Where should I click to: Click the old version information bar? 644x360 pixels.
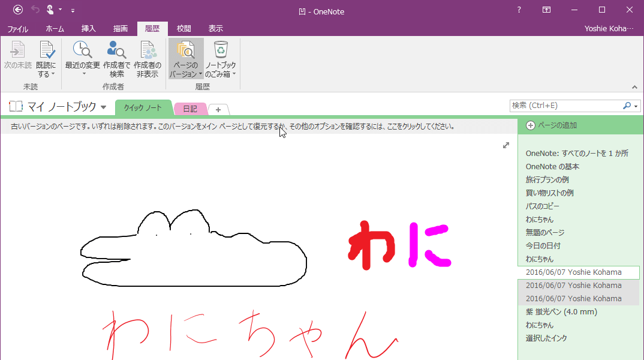point(259,127)
